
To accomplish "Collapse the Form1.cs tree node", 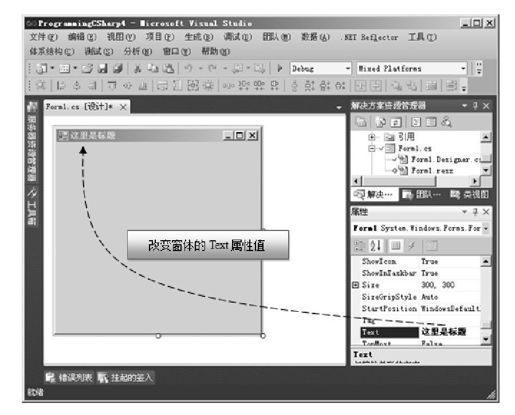I will [372, 148].
